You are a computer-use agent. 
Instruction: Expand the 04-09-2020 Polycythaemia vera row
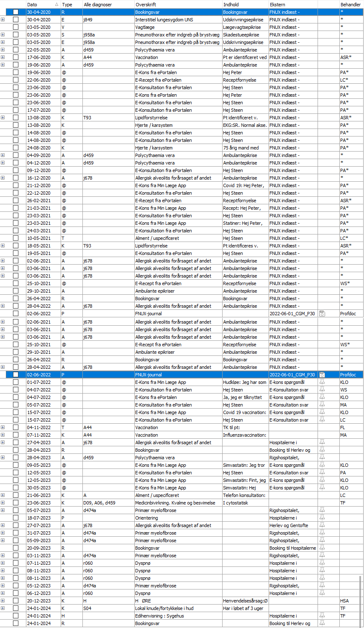(x=3, y=155)
